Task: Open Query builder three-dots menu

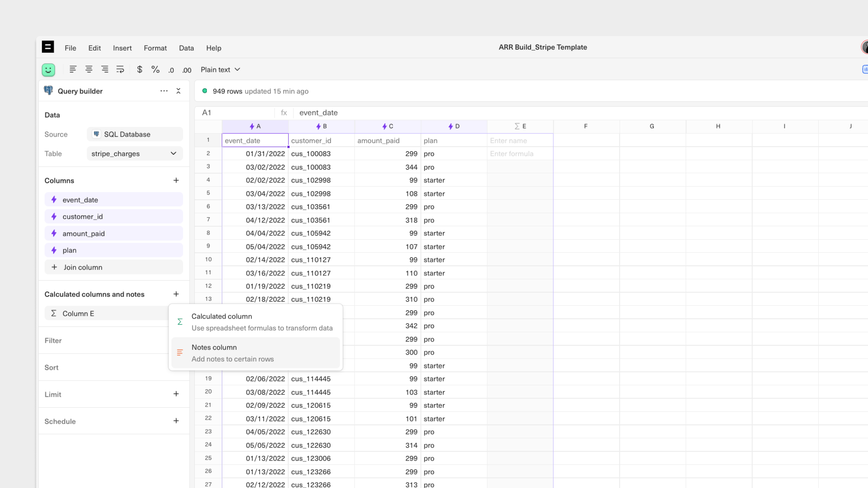Action: point(164,91)
